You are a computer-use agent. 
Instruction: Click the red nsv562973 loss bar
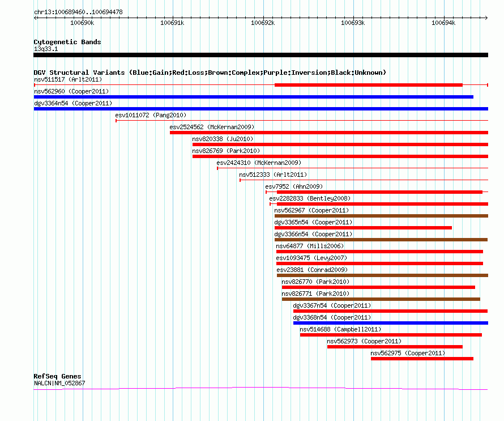click(395, 347)
